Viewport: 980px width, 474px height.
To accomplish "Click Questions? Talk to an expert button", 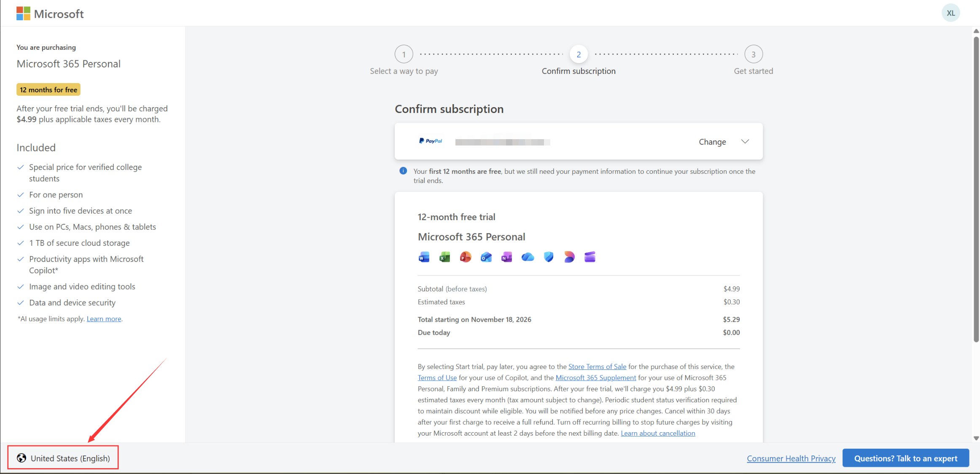I will click(x=905, y=458).
